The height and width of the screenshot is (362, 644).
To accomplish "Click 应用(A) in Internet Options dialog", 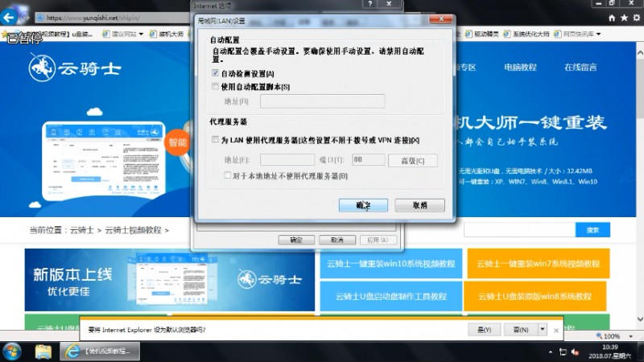I will click(378, 240).
